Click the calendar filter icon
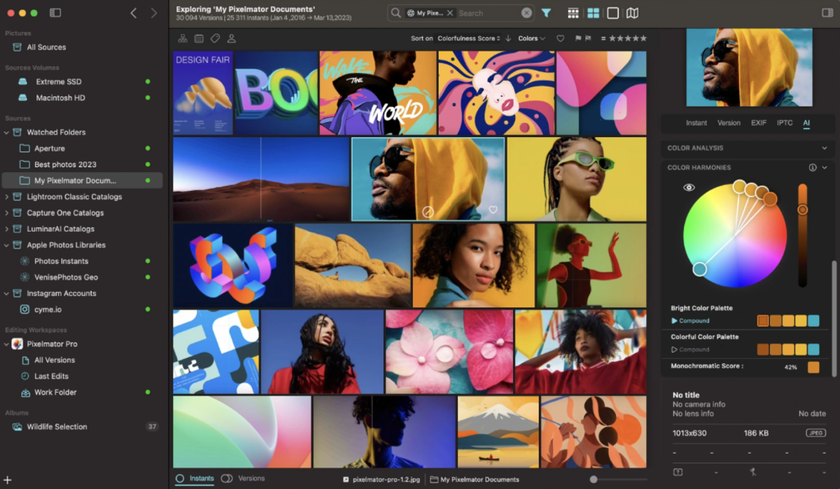The width and height of the screenshot is (840, 489). (x=199, y=39)
